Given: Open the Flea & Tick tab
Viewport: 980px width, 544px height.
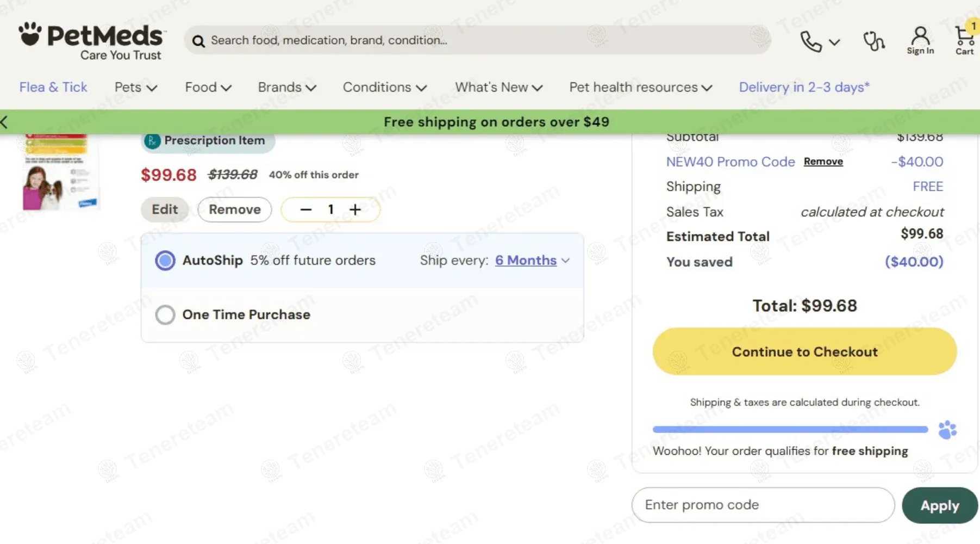Looking at the screenshot, I should coord(53,88).
